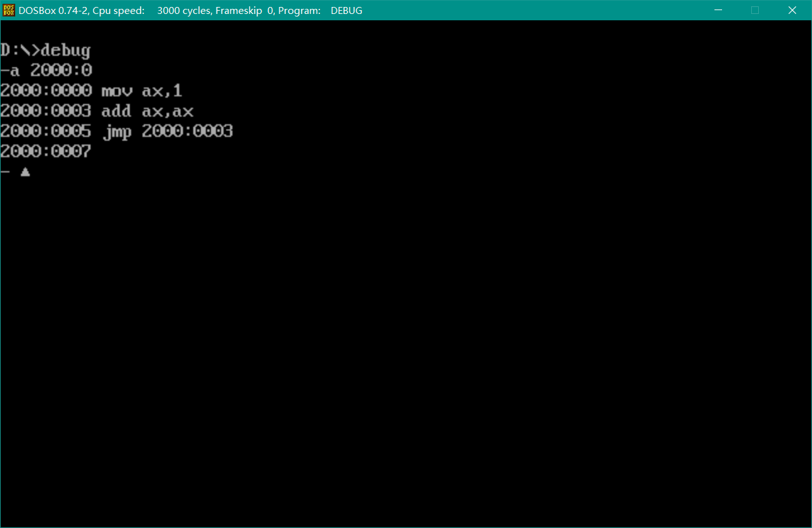Close the DOSBox window
Image resolution: width=812 pixels, height=528 pixels.
(792, 10)
